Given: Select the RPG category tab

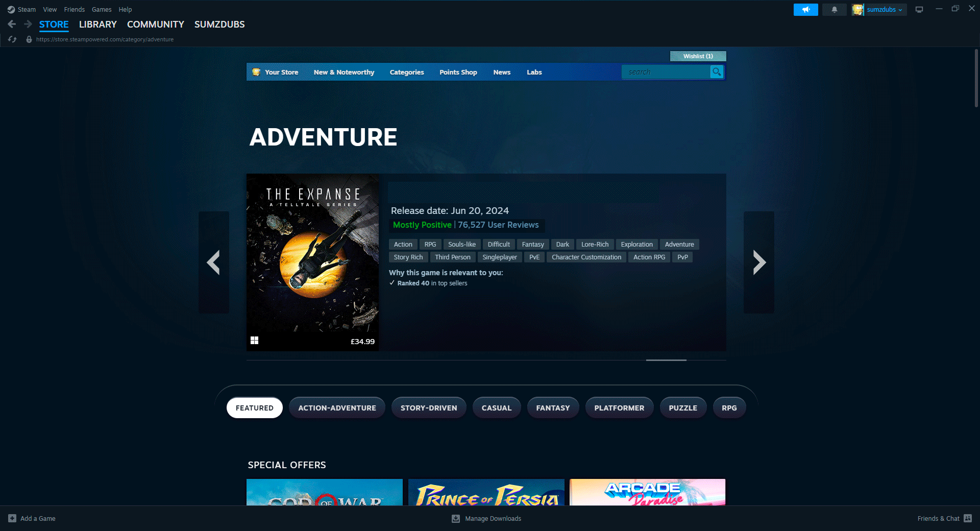Looking at the screenshot, I should (x=729, y=408).
